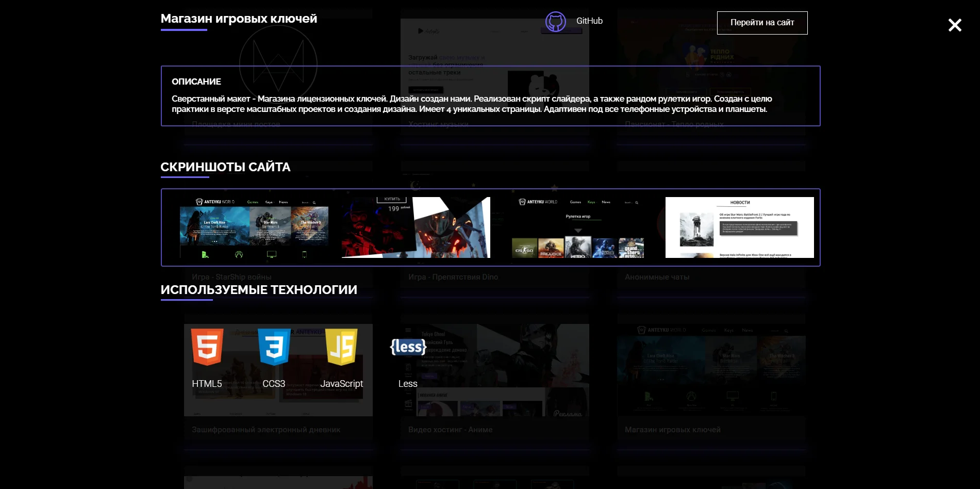Open the Рулетка игор screenshot

pos(578,227)
